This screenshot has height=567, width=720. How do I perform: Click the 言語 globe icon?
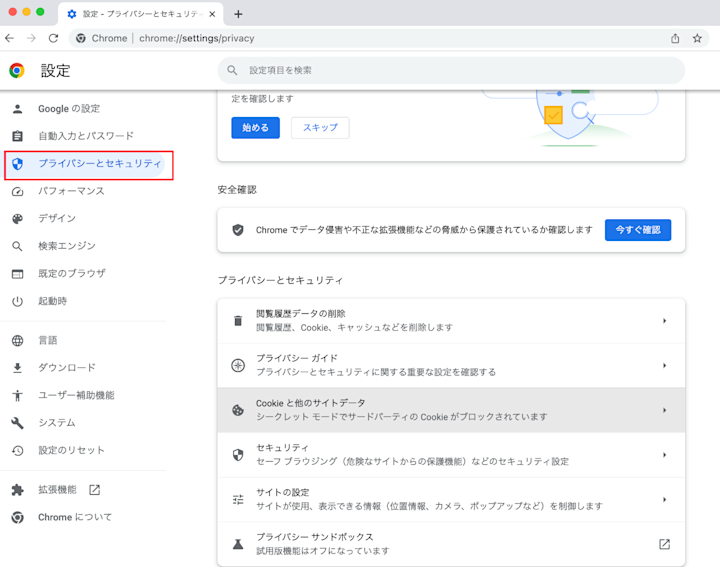tap(17, 340)
